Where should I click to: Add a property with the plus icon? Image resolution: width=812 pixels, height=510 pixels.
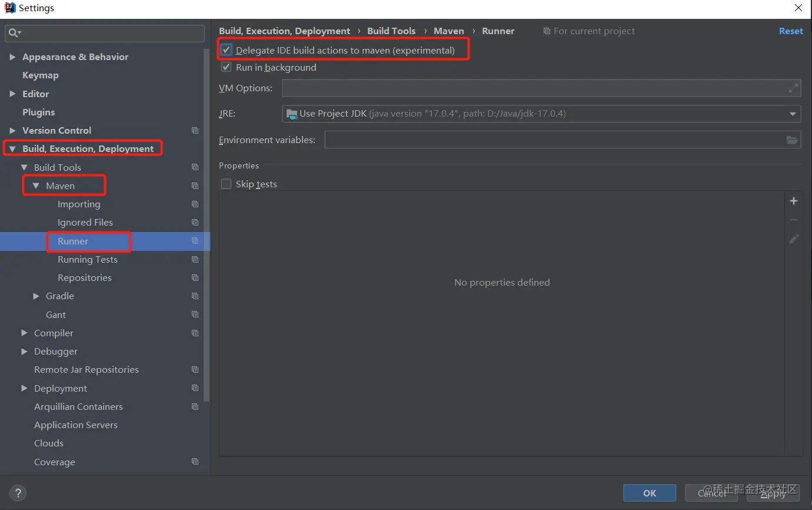[x=794, y=201]
